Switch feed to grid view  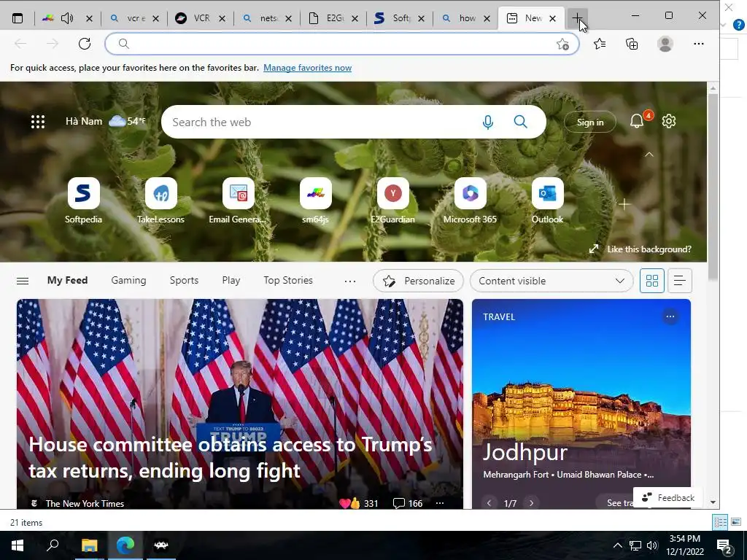tap(651, 281)
